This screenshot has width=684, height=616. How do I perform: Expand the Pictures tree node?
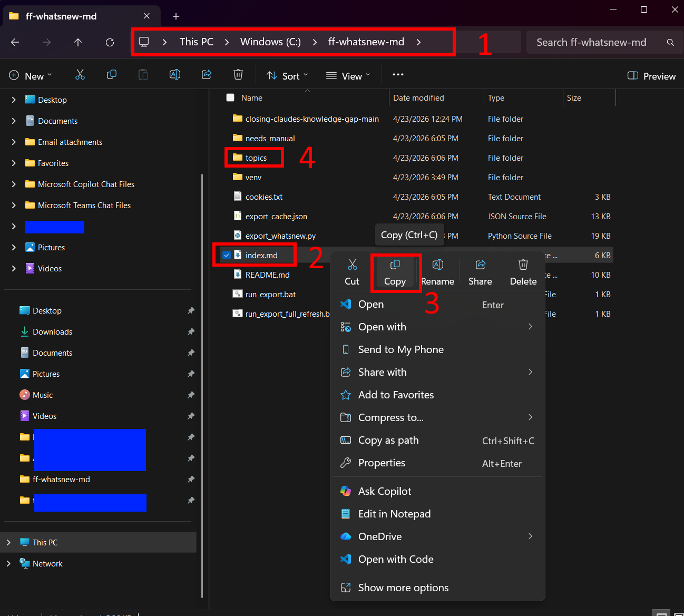[14, 247]
